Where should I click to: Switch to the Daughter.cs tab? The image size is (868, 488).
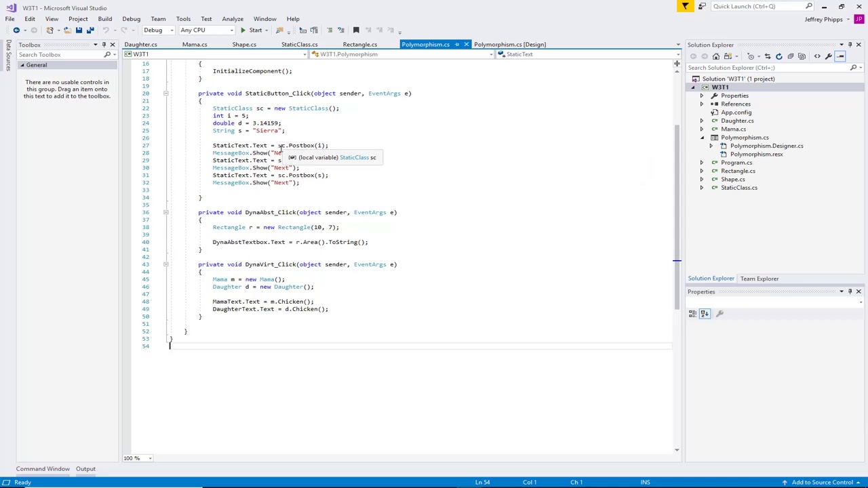pos(140,45)
